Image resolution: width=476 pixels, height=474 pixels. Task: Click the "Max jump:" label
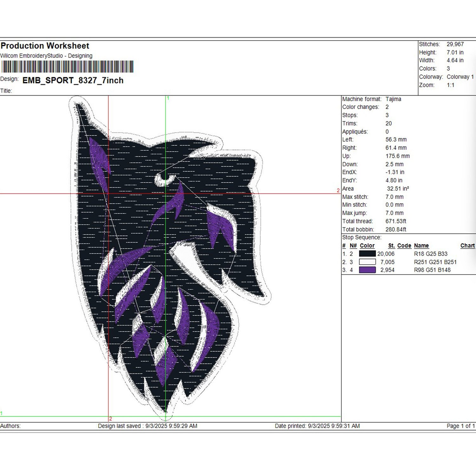click(354, 213)
